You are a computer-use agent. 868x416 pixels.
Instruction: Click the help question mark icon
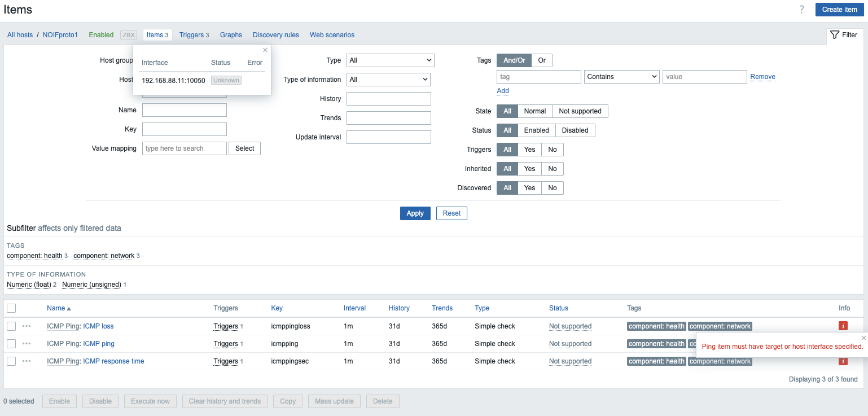coord(801,10)
